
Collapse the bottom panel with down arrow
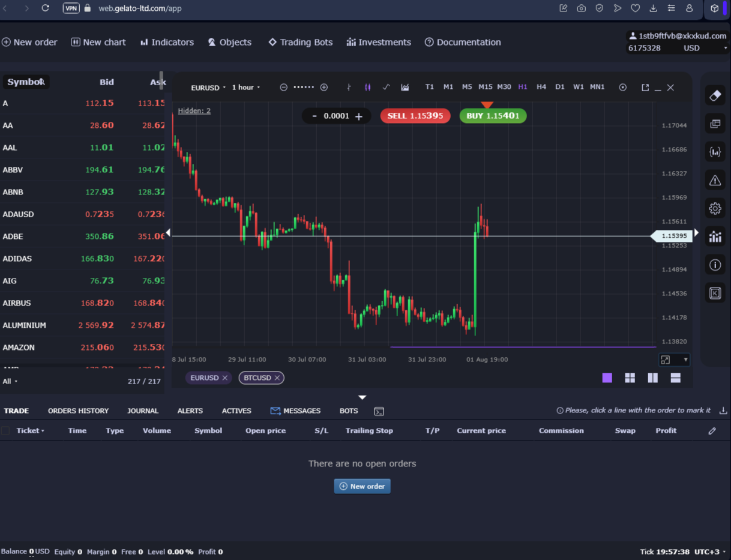coord(362,397)
